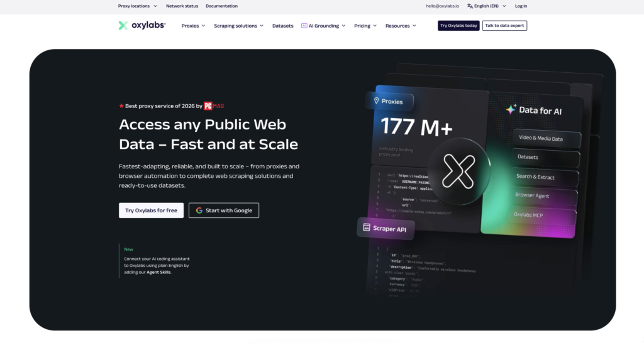Select the Oxylabs MCP card
The height and width of the screenshot is (343, 644).
pos(541,215)
